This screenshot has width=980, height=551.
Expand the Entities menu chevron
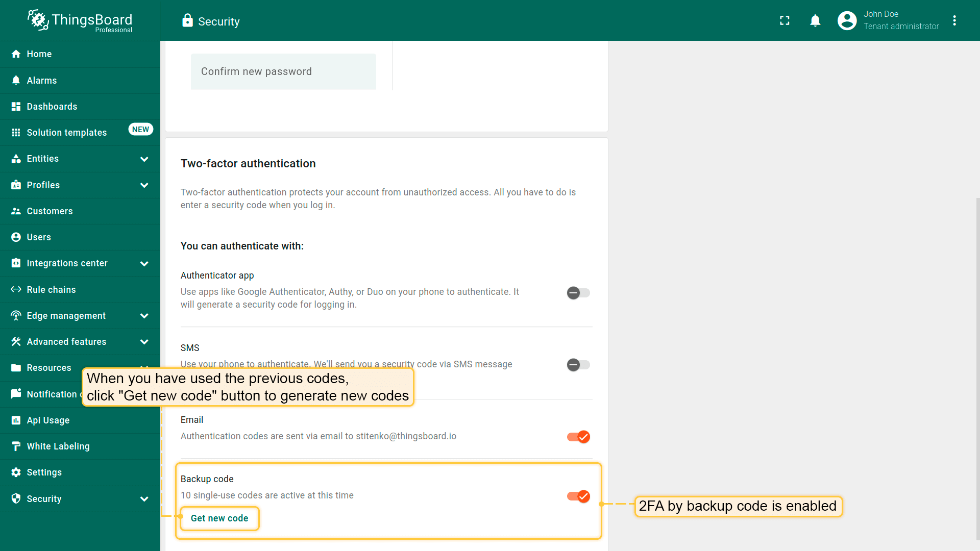(144, 159)
